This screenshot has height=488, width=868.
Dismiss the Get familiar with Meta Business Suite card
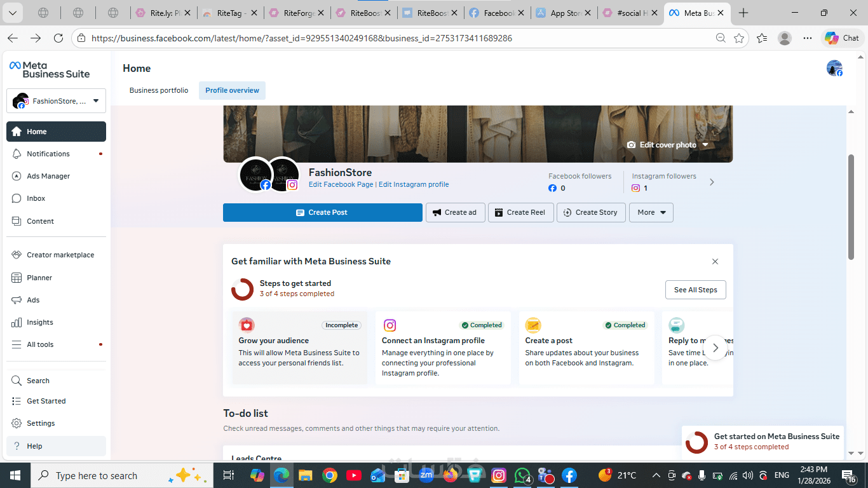(x=715, y=261)
